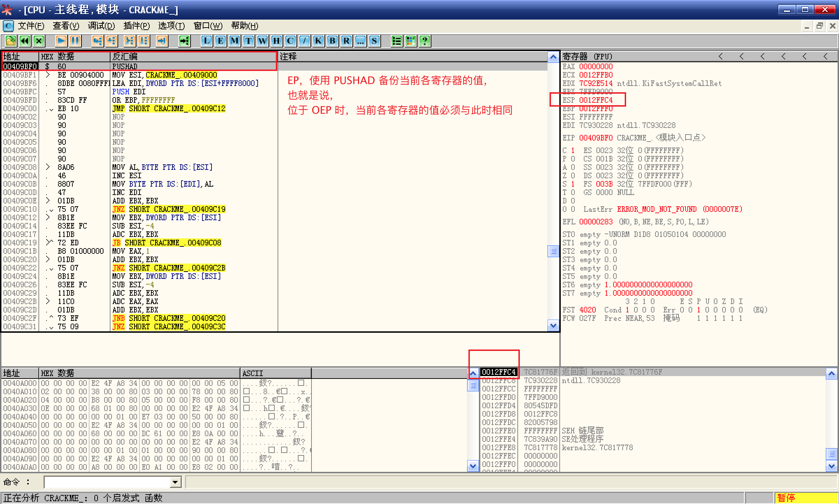Click last left-arrow in registers header

click(x=825, y=56)
